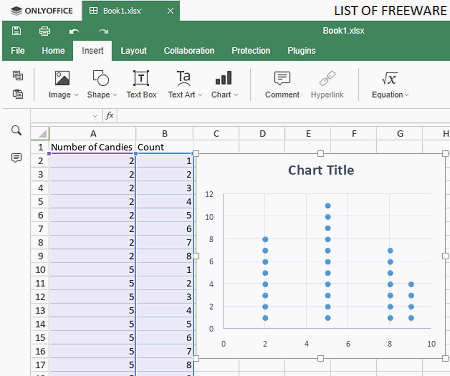Click the Save icon in title bar

16,31
